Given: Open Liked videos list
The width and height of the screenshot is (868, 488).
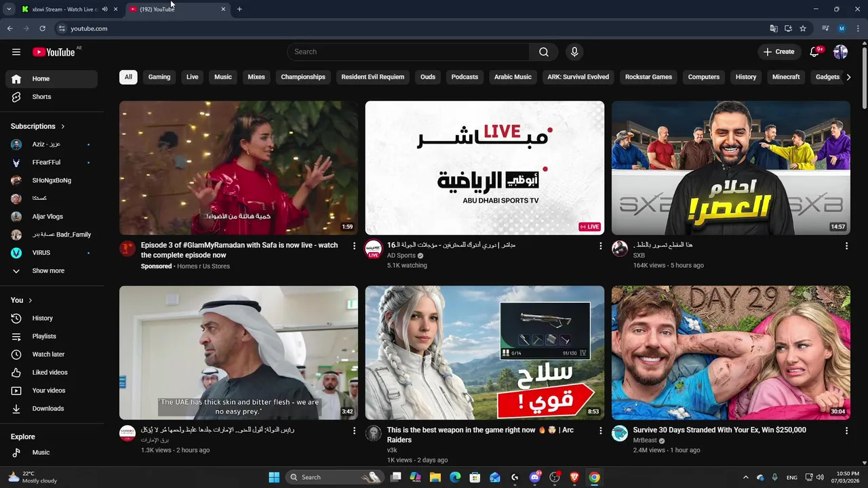Looking at the screenshot, I should click(x=52, y=372).
